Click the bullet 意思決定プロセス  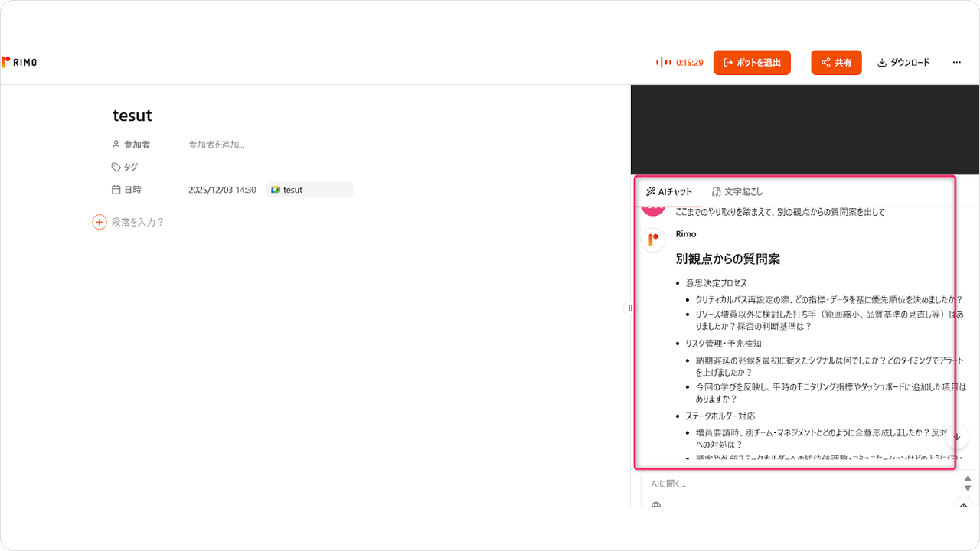(717, 283)
